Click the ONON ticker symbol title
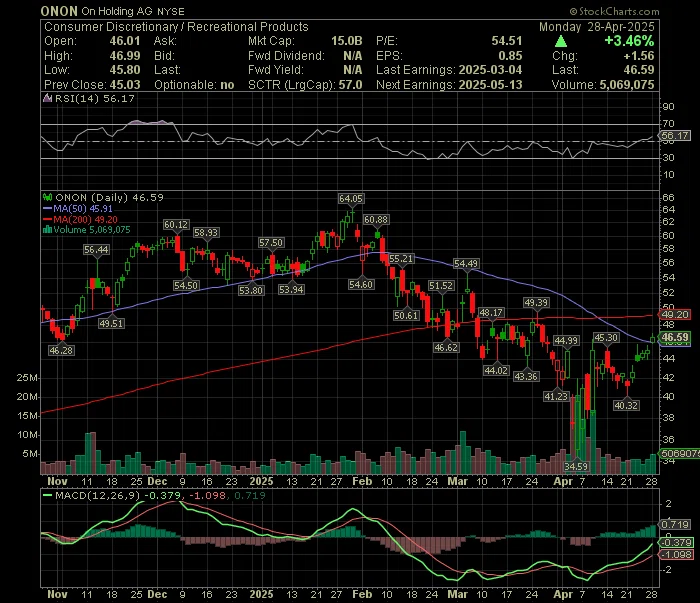 tap(59, 11)
